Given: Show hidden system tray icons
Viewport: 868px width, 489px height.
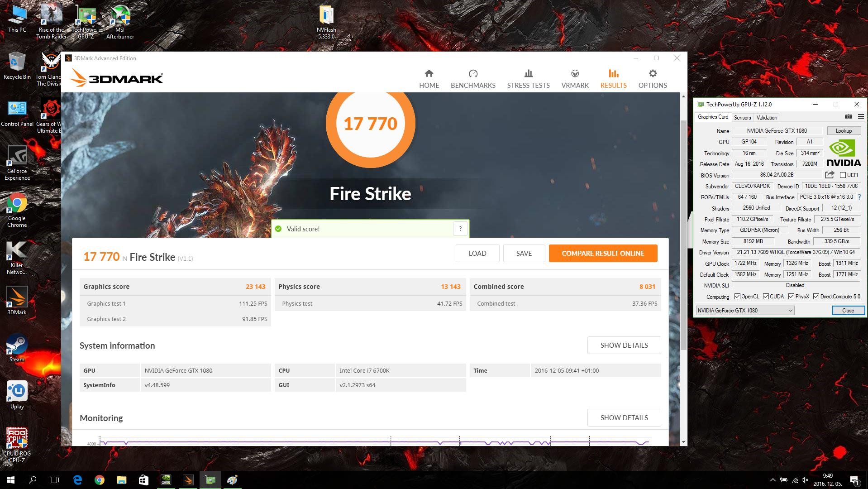Looking at the screenshot, I should click(773, 480).
